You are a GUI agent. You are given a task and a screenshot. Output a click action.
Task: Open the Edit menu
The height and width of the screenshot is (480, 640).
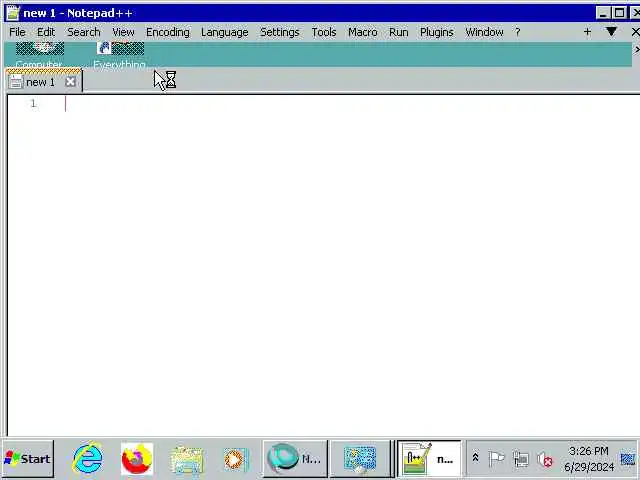click(46, 32)
